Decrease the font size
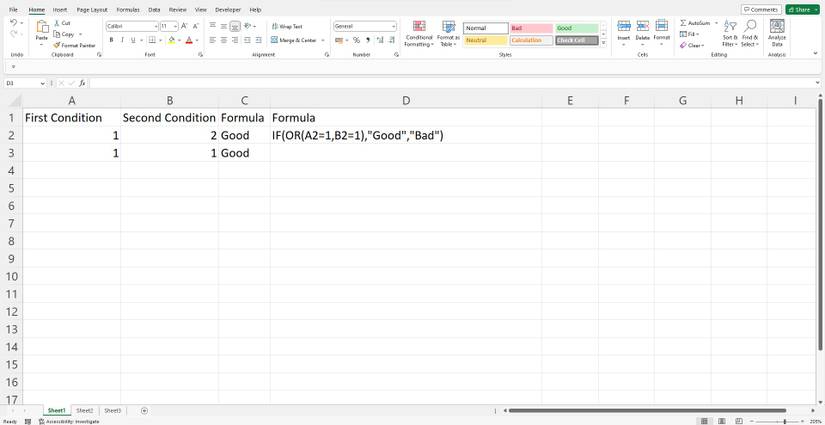This screenshot has width=825, height=425. (195, 26)
